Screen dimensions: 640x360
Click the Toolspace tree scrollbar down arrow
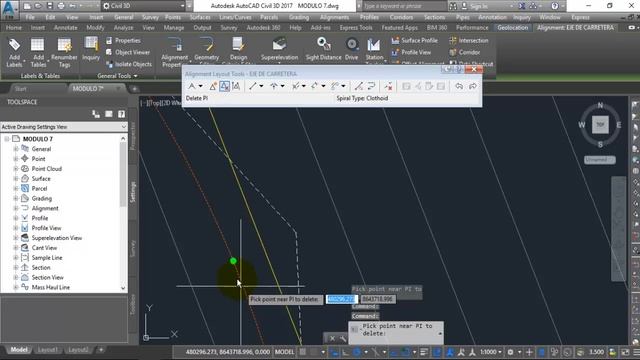(x=123, y=288)
